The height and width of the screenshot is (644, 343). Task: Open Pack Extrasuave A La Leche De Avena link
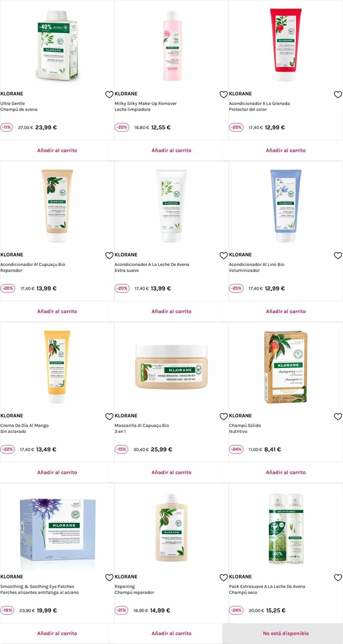click(267, 586)
